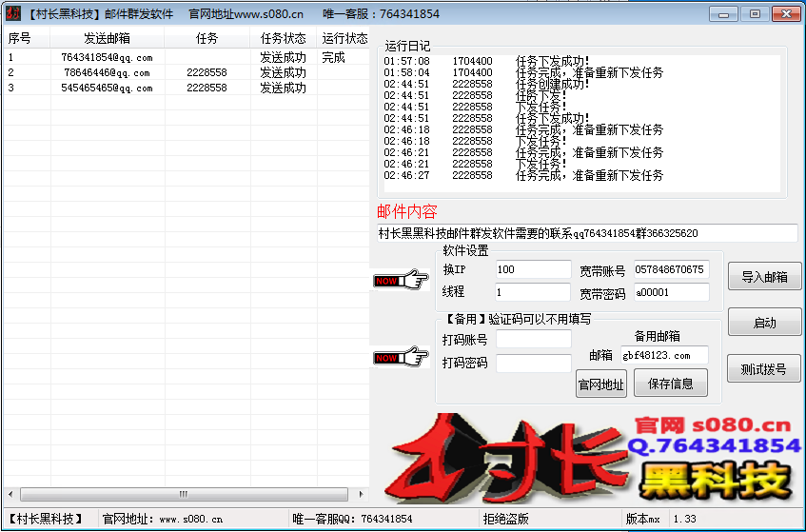This screenshot has width=806, height=532.
Task: Click 发送成功 status in row 3
Action: pos(283,88)
